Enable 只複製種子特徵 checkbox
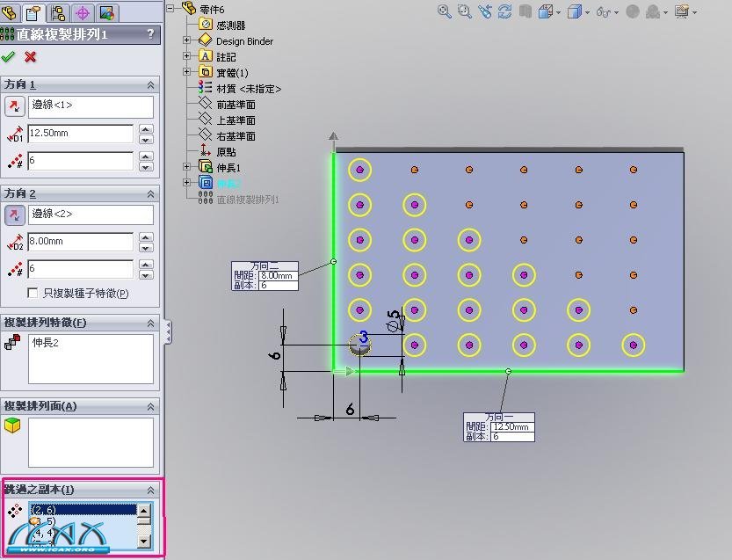This screenshot has height=560, width=732. (x=33, y=293)
